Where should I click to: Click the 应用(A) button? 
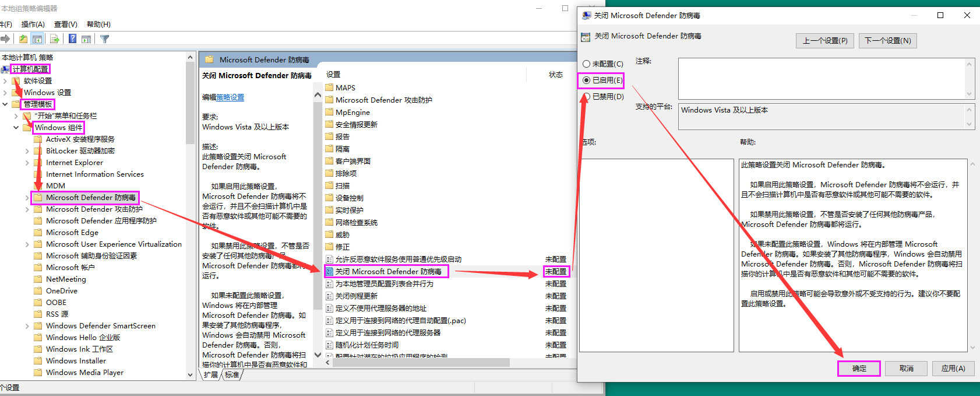[x=953, y=369]
